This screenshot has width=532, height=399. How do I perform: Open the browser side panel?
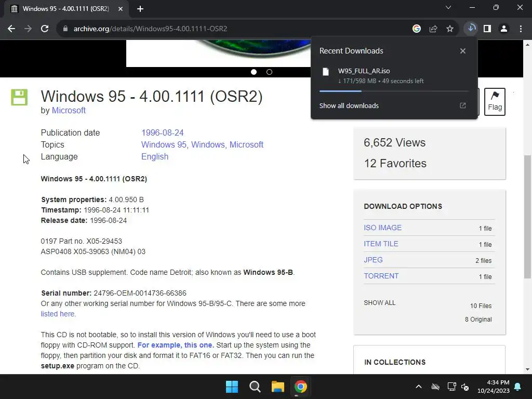coord(487,29)
